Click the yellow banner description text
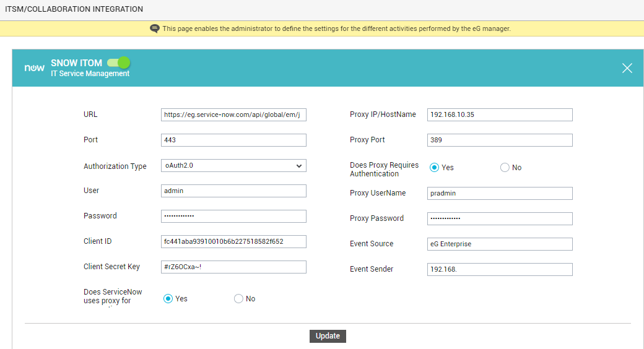This screenshot has width=644, height=349. pyautogui.click(x=336, y=28)
